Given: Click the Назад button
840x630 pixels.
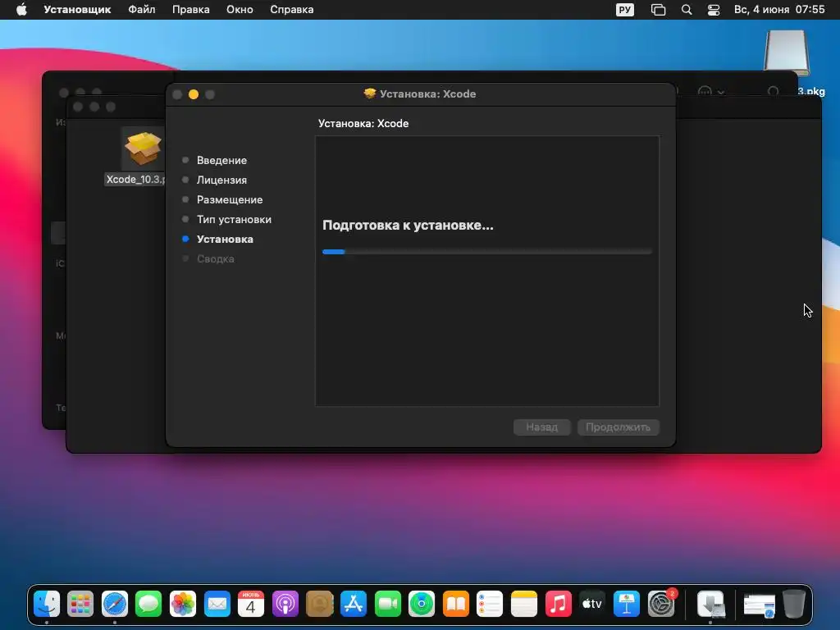Looking at the screenshot, I should [541, 427].
